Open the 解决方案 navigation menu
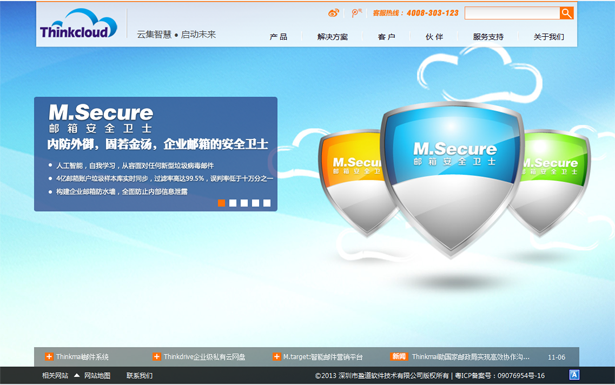Image resolution: width=615 pixels, height=385 pixels. coord(332,37)
